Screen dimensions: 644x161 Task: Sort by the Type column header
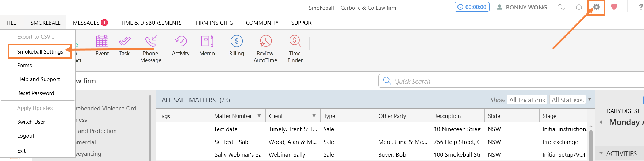pos(348,116)
